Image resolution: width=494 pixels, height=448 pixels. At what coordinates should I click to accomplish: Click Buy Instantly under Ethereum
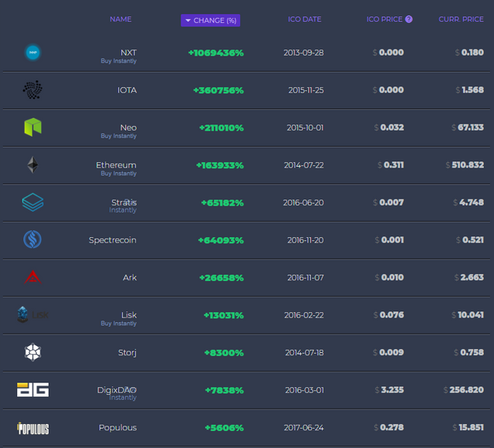118,173
